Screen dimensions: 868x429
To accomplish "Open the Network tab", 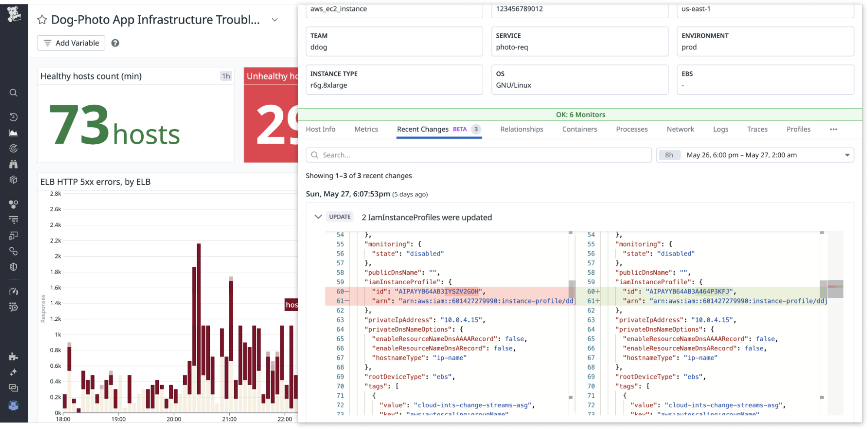I will (680, 129).
